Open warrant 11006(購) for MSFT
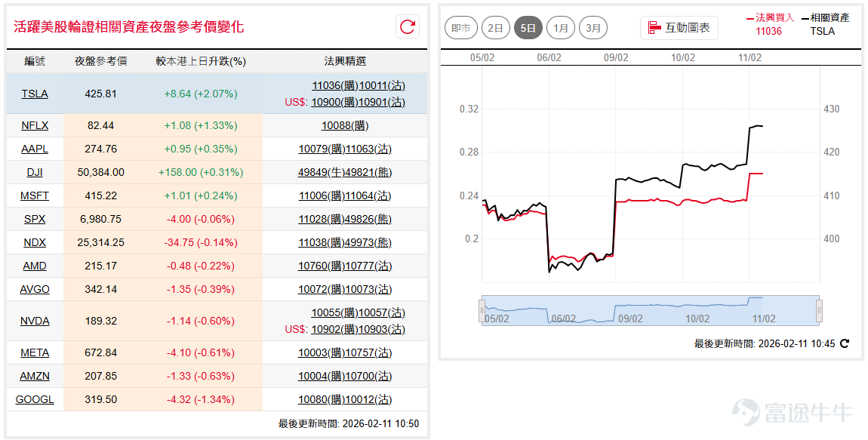Image resolution: width=868 pixels, height=440 pixels. coord(322,195)
